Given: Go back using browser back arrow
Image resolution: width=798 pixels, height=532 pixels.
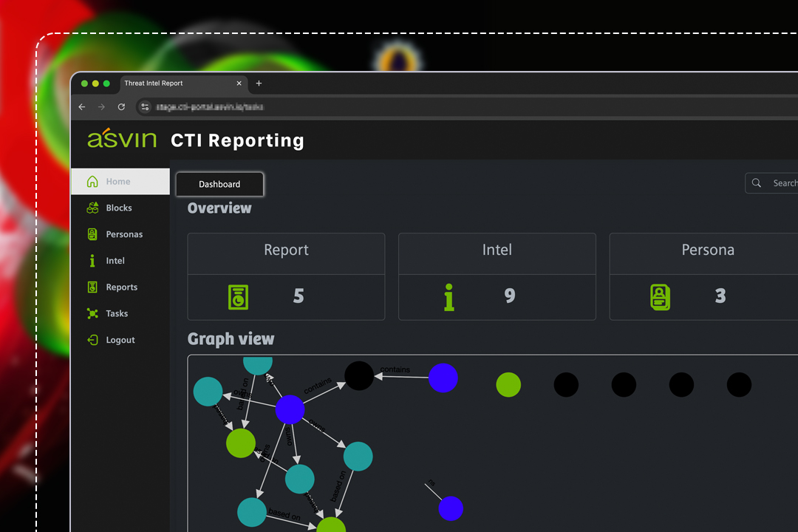Looking at the screenshot, I should click(x=82, y=107).
